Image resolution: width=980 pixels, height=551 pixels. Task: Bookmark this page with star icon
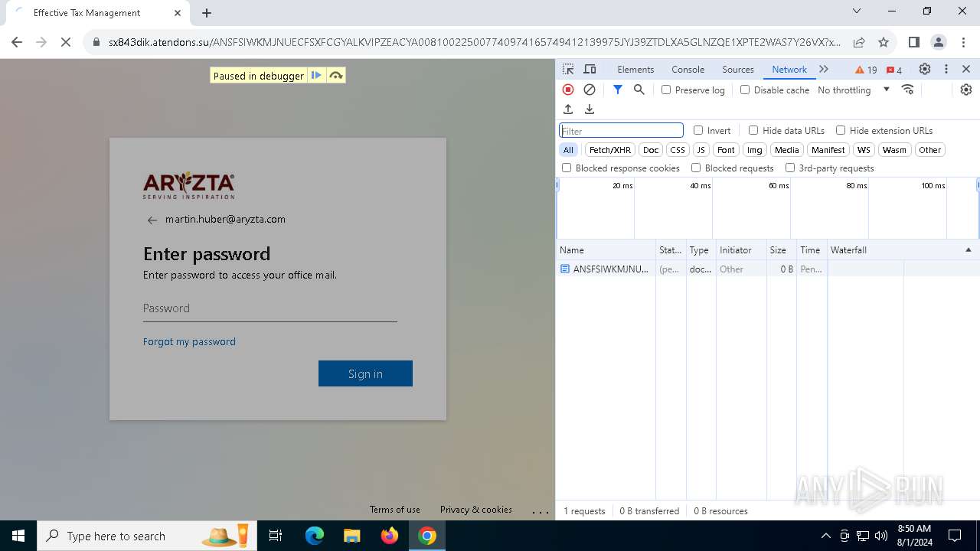point(884,42)
